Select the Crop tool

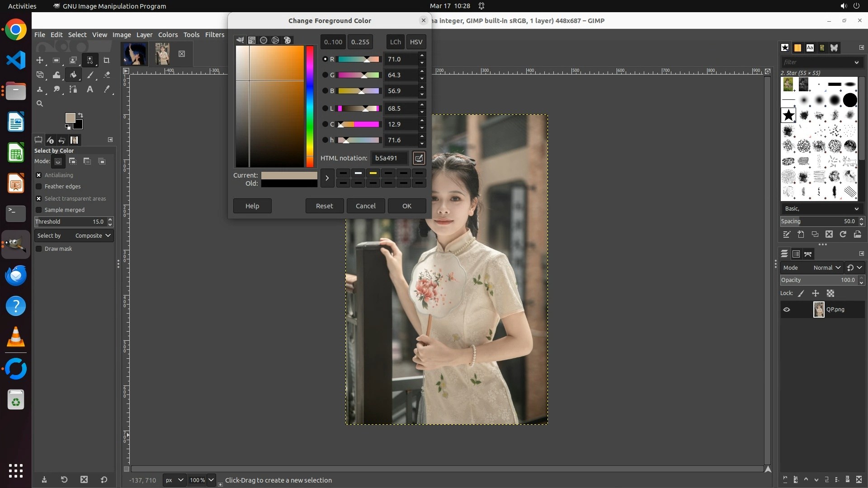click(x=107, y=60)
